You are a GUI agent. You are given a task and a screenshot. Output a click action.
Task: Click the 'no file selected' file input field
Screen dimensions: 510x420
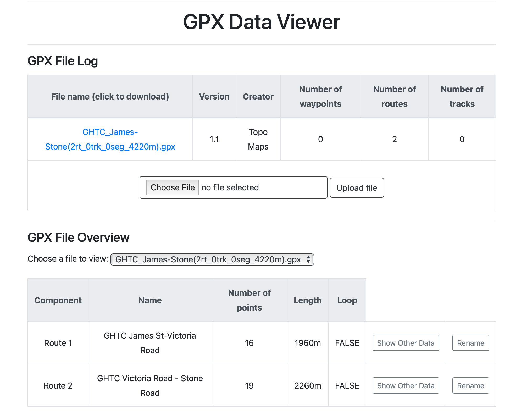point(262,187)
